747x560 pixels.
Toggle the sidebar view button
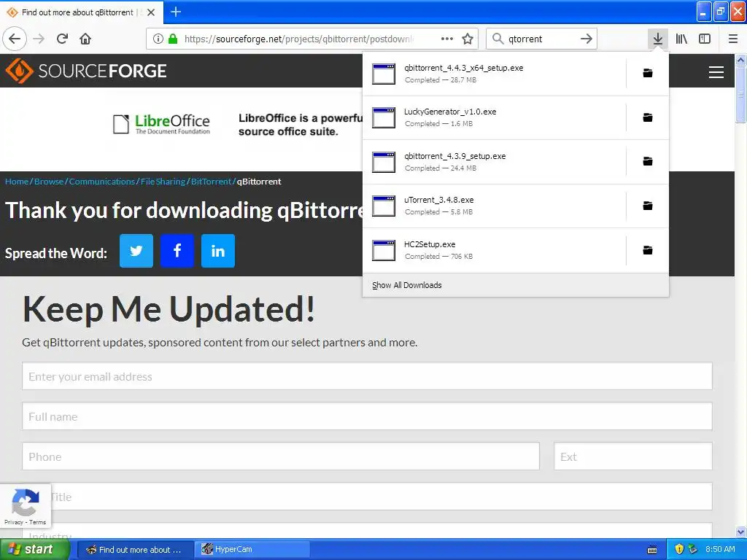click(x=705, y=39)
